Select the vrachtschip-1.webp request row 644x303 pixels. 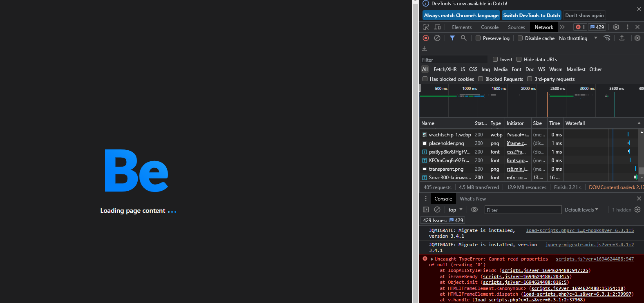[529, 134]
